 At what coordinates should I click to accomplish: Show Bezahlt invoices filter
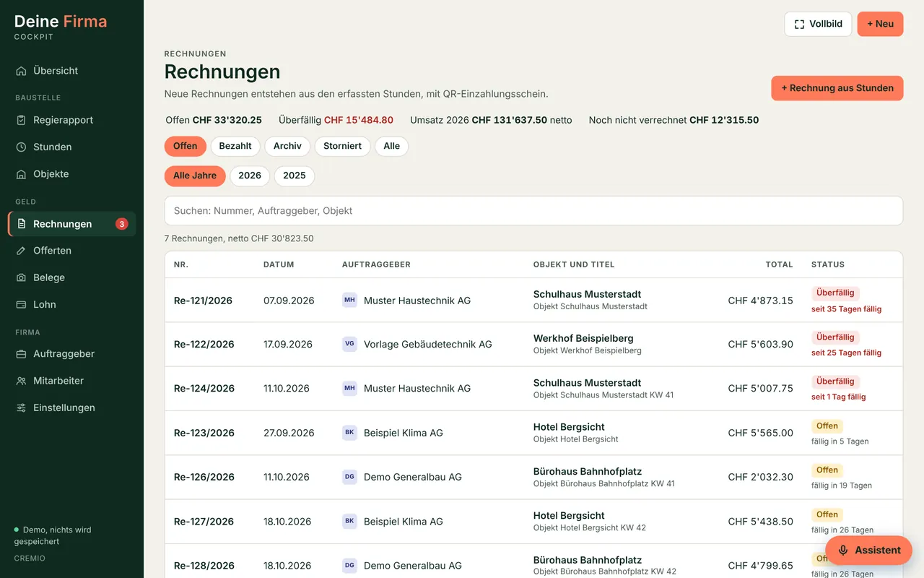[235, 146]
